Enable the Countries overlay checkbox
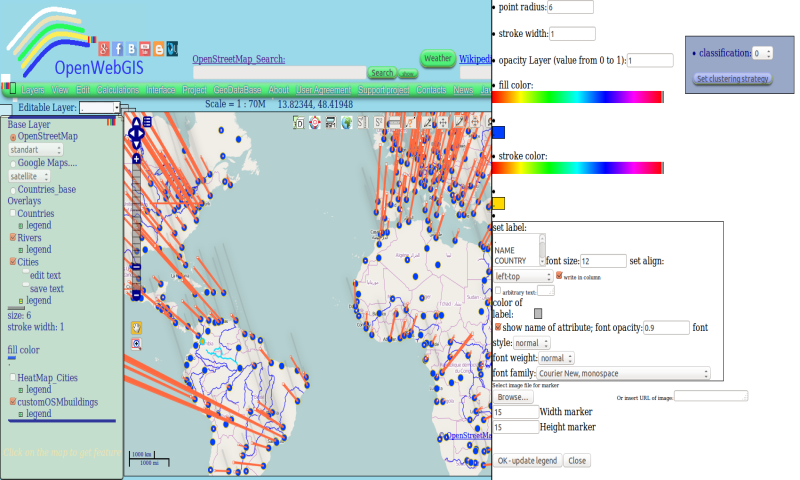Screen dimensions: 800x480 13,213
